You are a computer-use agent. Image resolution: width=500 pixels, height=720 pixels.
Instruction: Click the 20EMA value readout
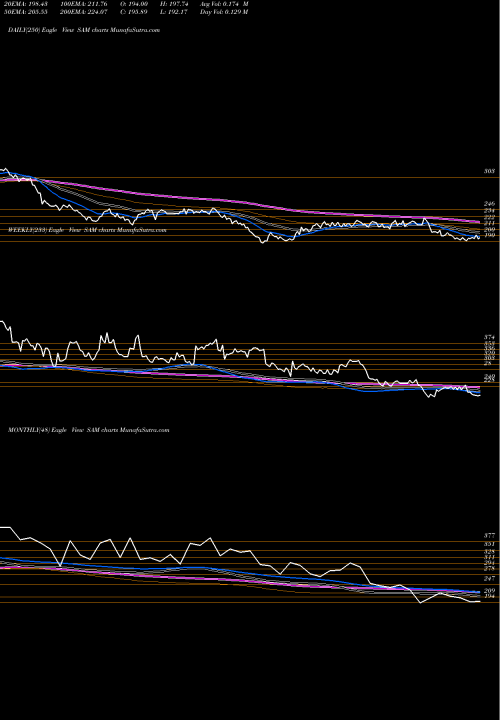coord(26,4)
